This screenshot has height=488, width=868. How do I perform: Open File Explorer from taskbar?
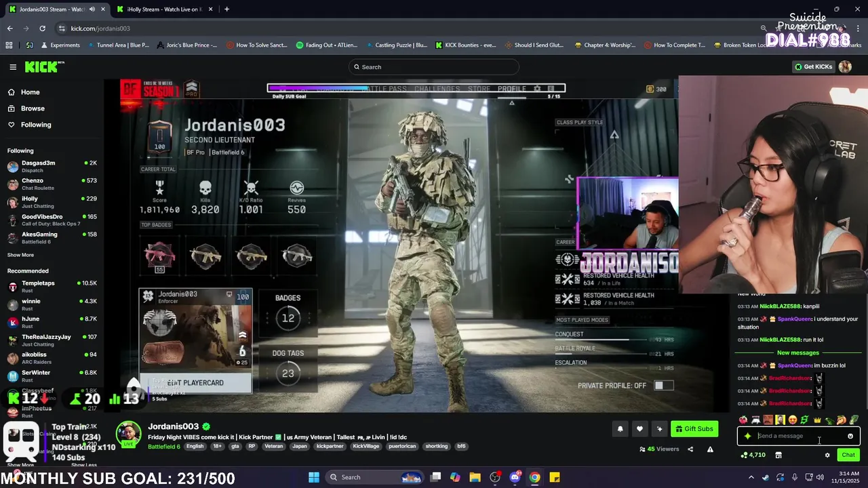(x=475, y=477)
